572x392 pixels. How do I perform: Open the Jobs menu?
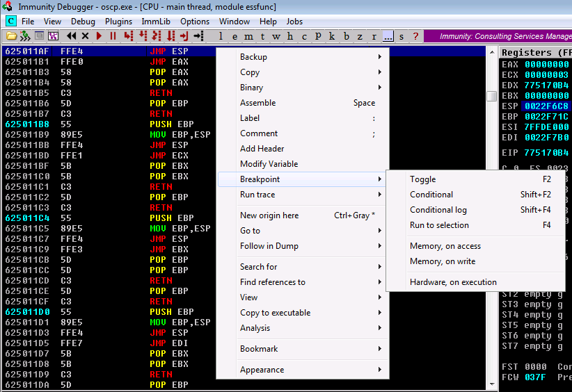(294, 22)
